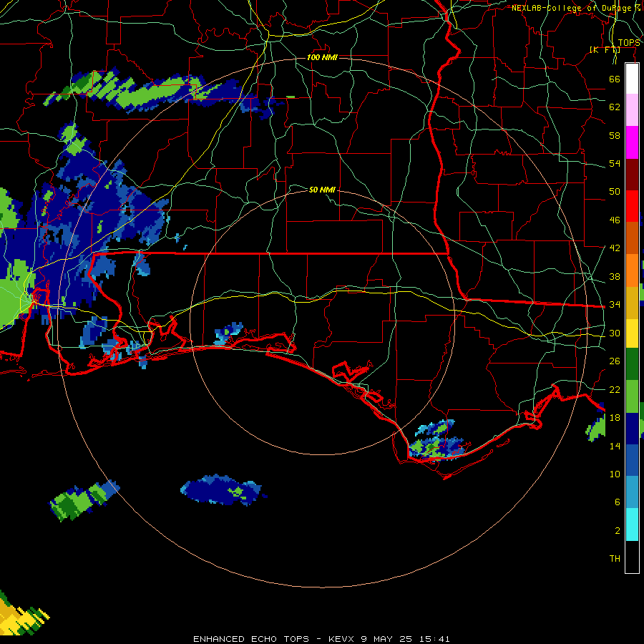Click the legend value "6"
This screenshot has width=644, height=644.
[618, 502]
